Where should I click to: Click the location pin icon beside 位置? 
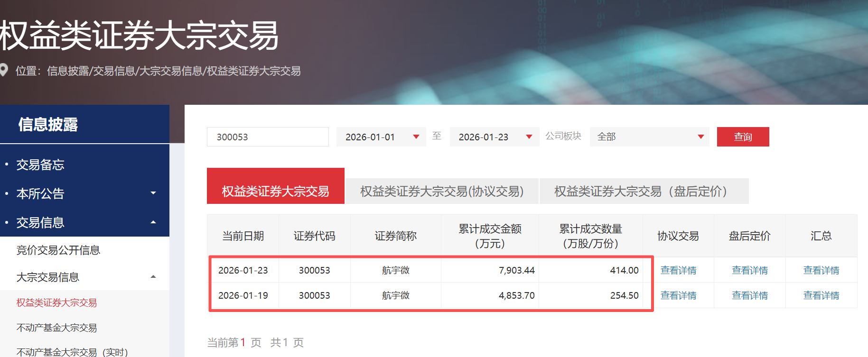[x=4, y=70]
